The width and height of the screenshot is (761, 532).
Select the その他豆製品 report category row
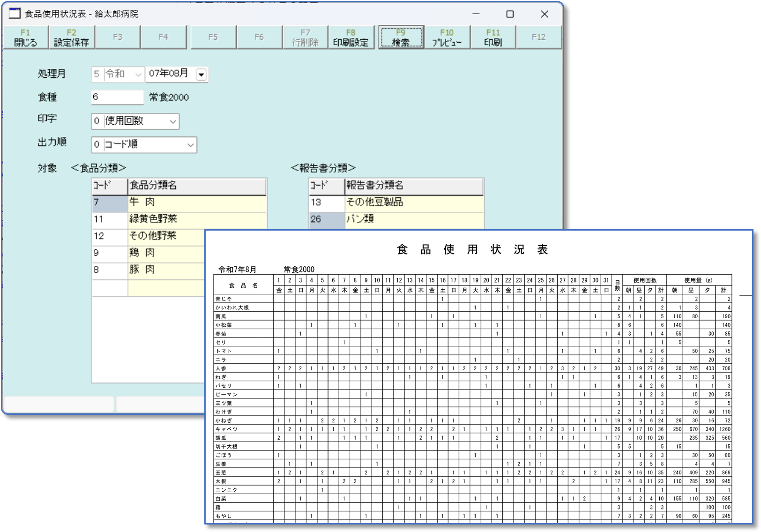[x=414, y=202]
